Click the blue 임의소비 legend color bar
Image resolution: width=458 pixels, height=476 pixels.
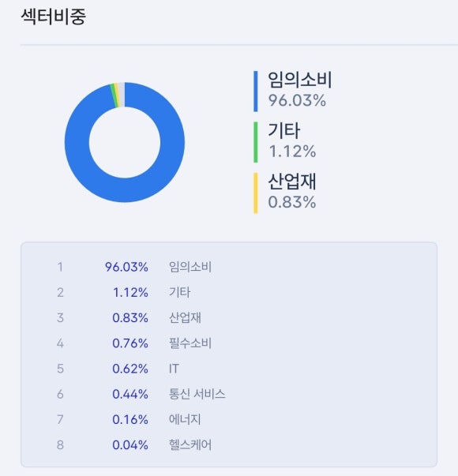[256, 92]
